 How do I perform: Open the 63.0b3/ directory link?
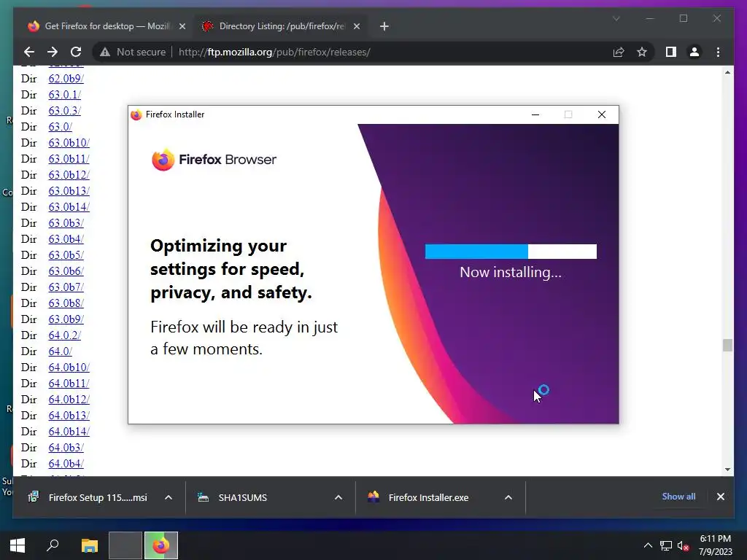(x=66, y=223)
